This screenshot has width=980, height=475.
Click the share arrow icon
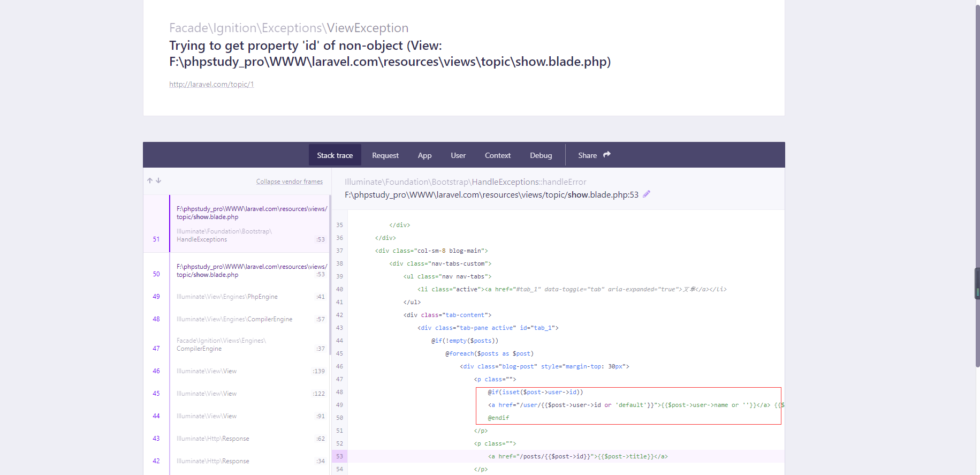click(607, 155)
